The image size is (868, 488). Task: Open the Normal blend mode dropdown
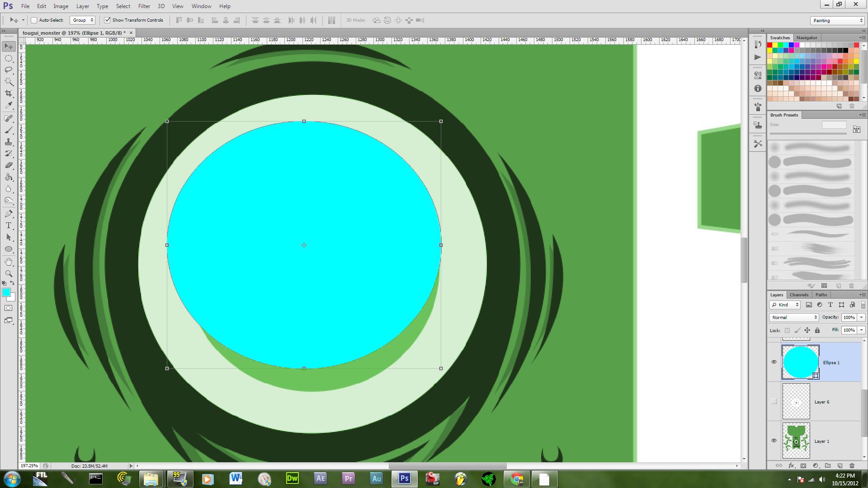pyautogui.click(x=794, y=318)
